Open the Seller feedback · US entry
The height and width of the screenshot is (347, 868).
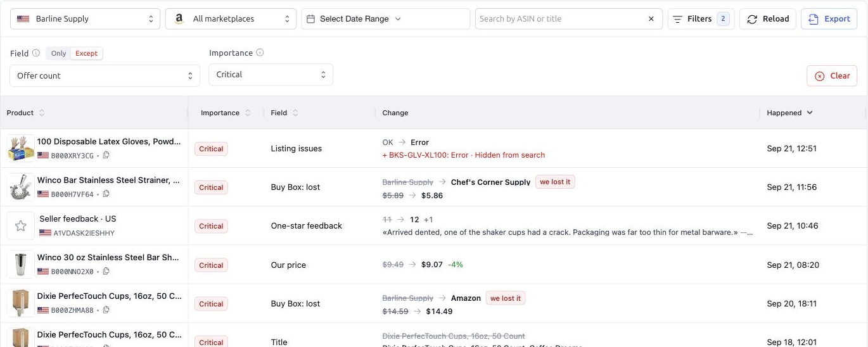click(78, 218)
